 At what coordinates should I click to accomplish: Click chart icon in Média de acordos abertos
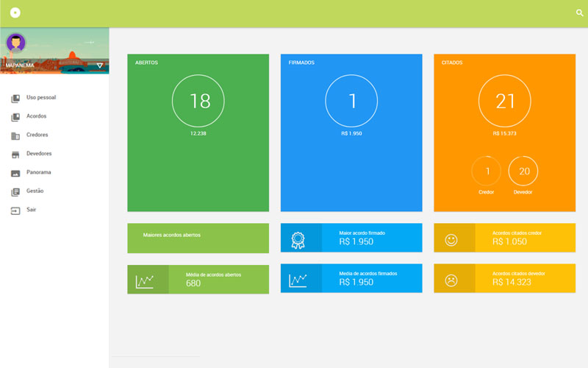[x=145, y=280]
